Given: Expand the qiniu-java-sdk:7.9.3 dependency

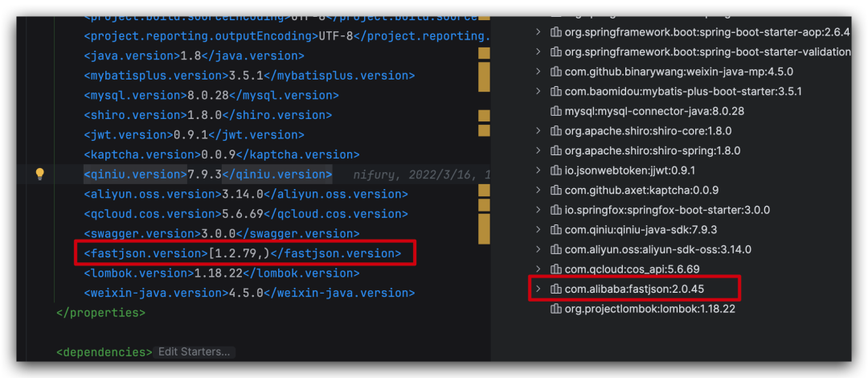Looking at the screenshot, I should point(538,229).
